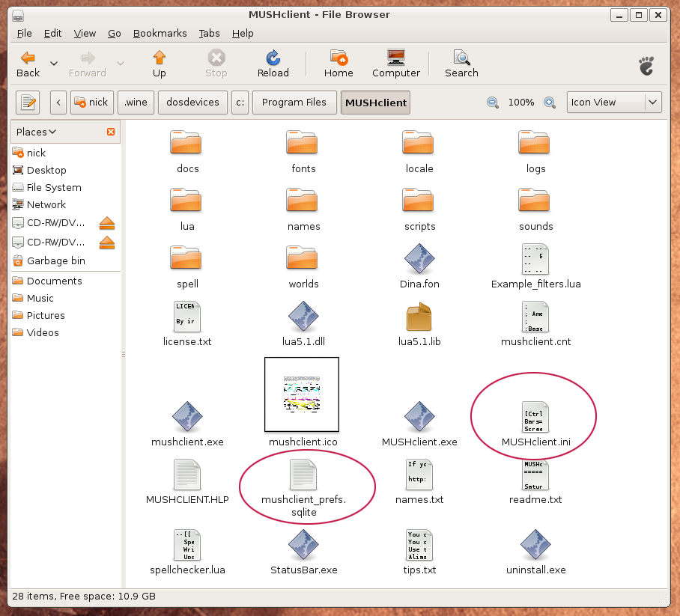Zoom in with the plus magnifier
This screenshot has height=616, width=680.
(x=550, y=103)
